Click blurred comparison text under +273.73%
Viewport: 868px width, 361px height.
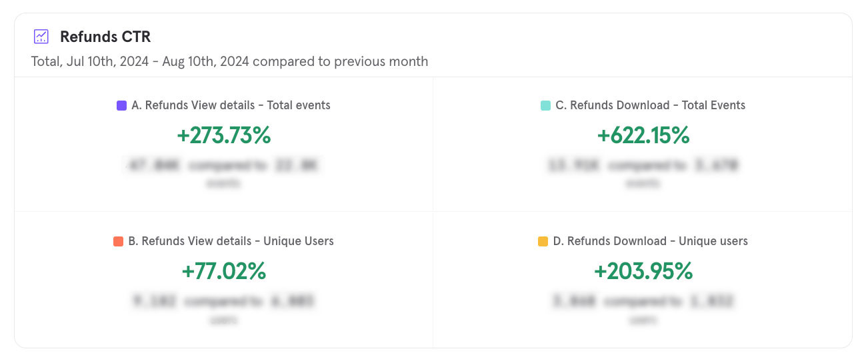(224, 165)
